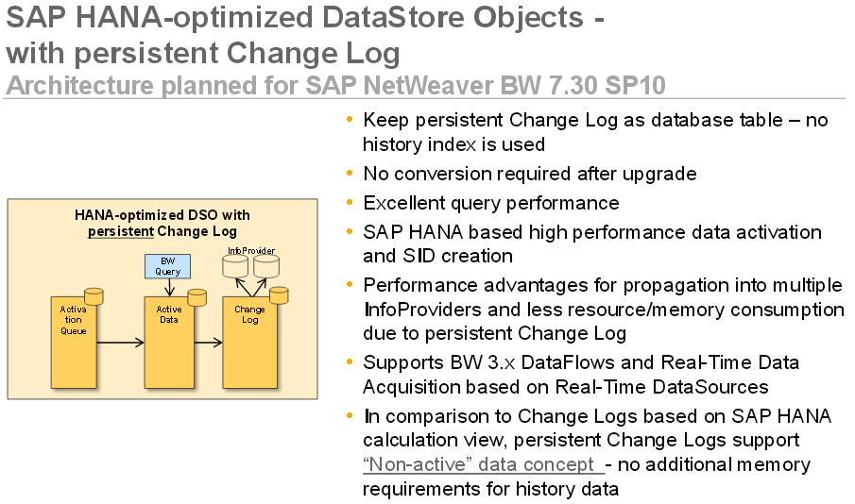Select the left white InfoProvider cylinder
Viewport: 855px width, 504px height.
coord(233,268)
